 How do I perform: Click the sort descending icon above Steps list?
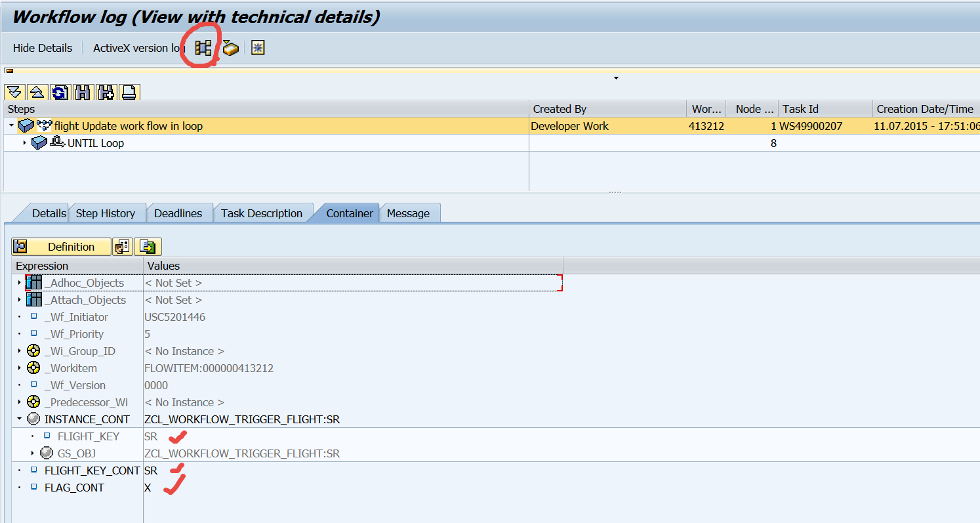14,92
